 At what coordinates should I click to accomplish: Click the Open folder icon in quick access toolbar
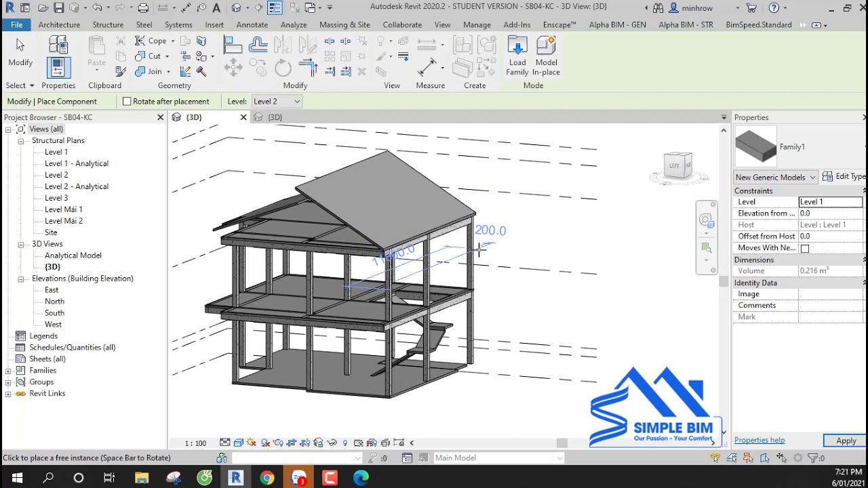pyautogui.click(x=43, y=8)
